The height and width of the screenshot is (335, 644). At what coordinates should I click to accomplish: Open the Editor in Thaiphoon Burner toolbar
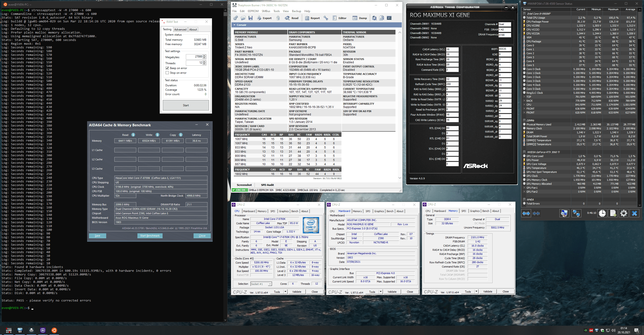[340, 18]
